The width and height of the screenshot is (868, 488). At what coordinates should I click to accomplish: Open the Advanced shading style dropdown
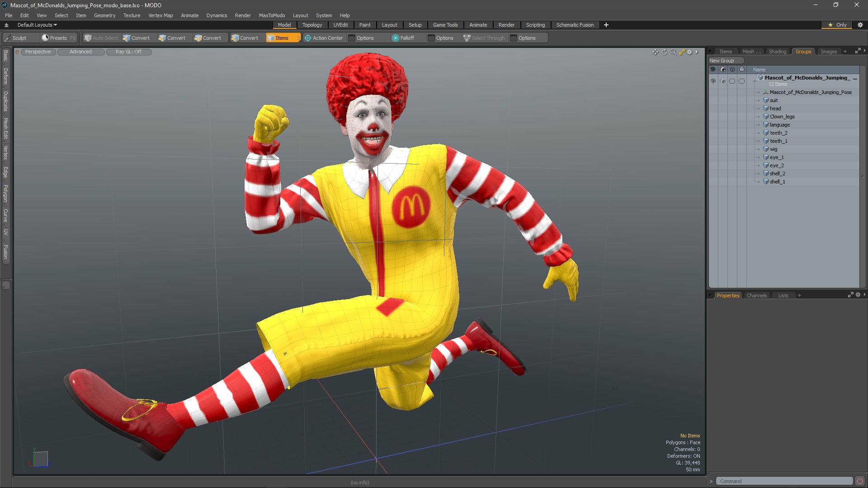tap(80, 52)
